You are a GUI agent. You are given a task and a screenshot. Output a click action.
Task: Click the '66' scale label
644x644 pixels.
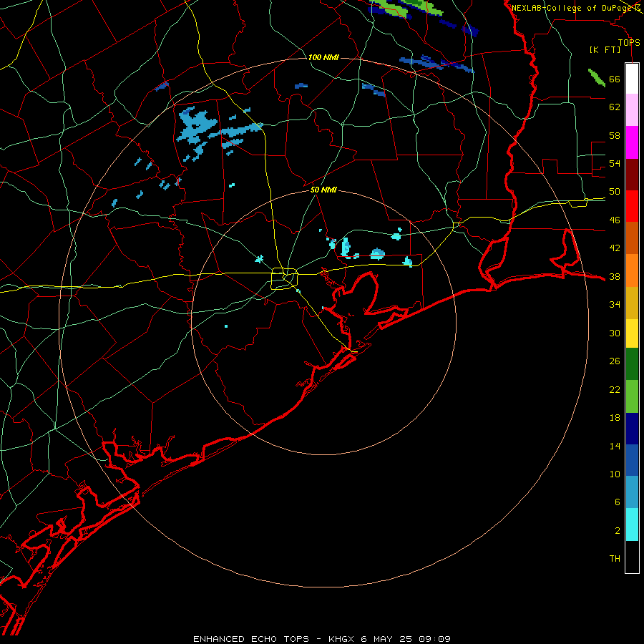point(615,79)
